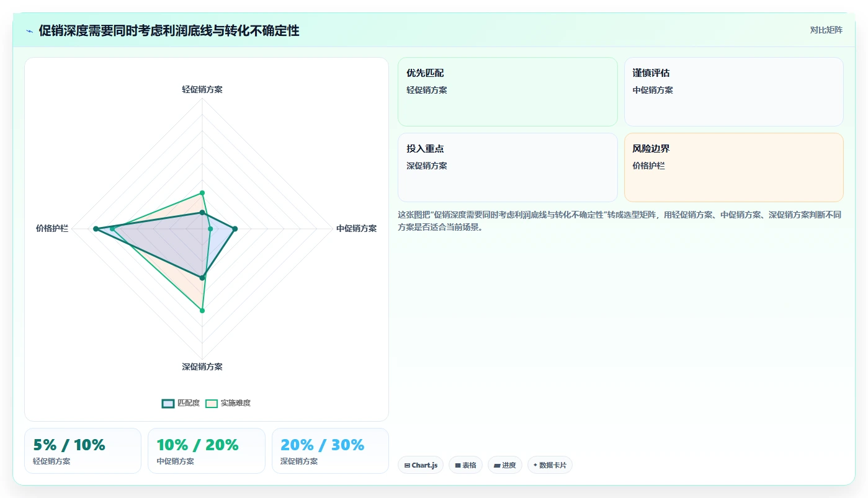Select the Chart.js tag

point(421,465)
